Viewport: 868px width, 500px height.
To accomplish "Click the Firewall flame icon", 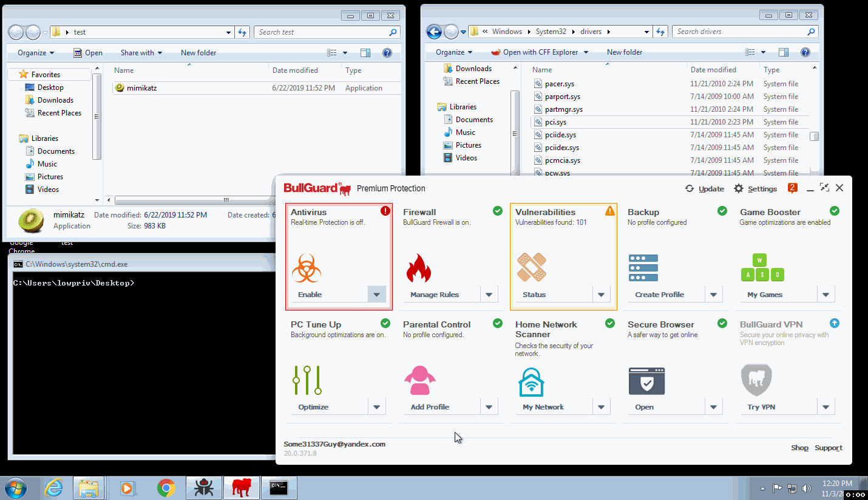I will click(418, 268).
